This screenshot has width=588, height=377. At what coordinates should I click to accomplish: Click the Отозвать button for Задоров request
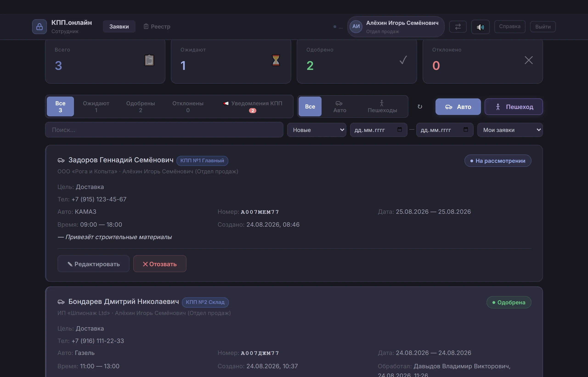[160, 264]
